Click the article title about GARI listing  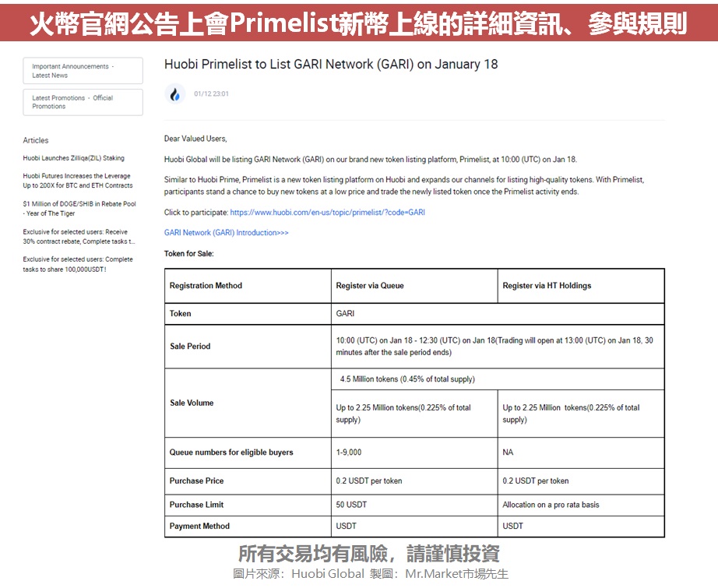point(331,64)
